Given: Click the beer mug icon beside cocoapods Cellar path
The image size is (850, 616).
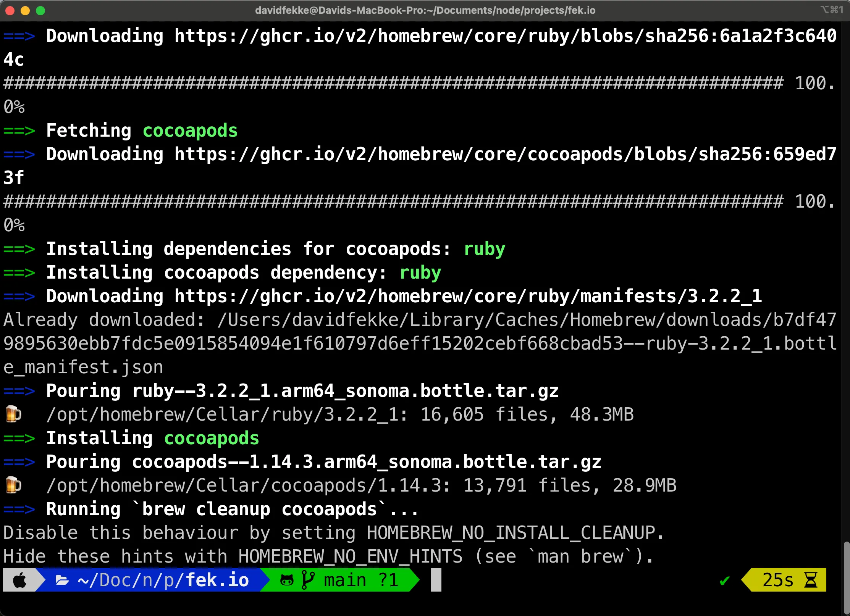Looking at the screenshot, I should 13,485.
